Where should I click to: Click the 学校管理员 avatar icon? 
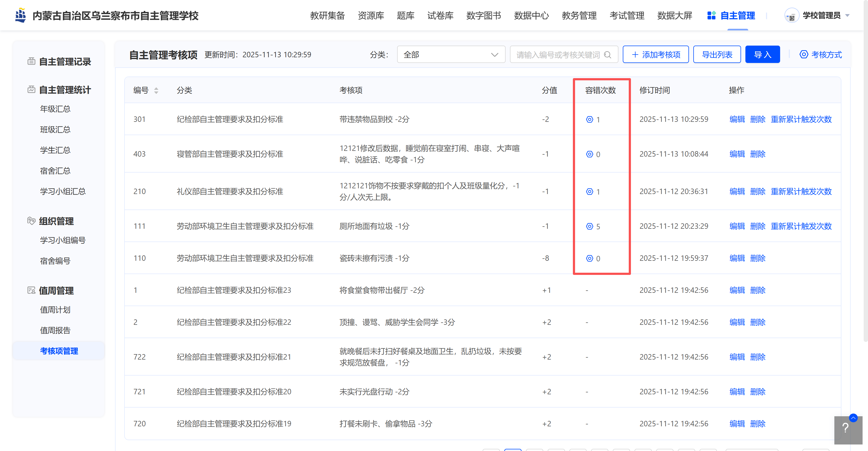tap(792, 15)
